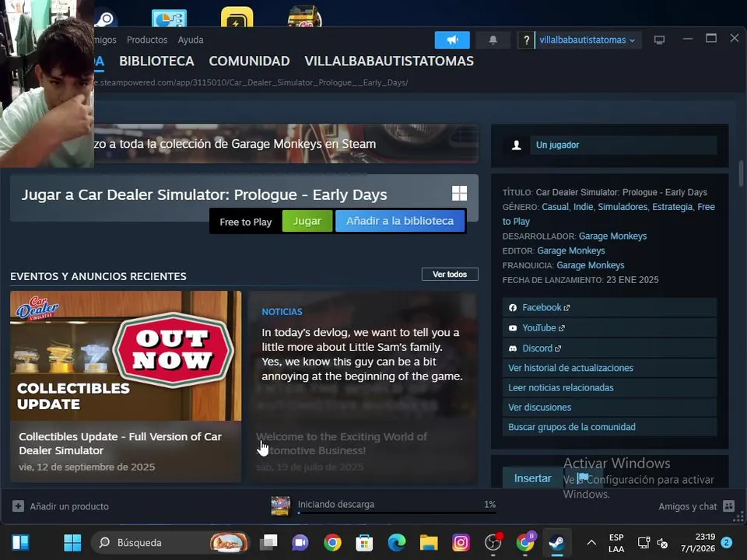Open the Big Picture monitor icon
This screenshot has width=747, height=560.
(x=659, y=40)
